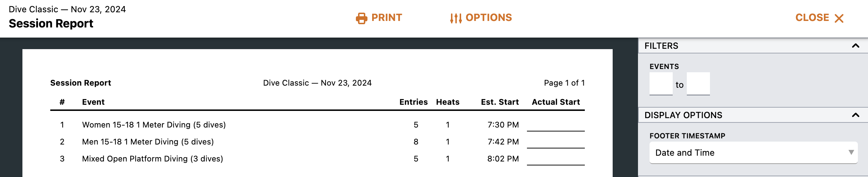Click the FILTERS header title
Screen dimensions: 868x177
coord(661,46)
